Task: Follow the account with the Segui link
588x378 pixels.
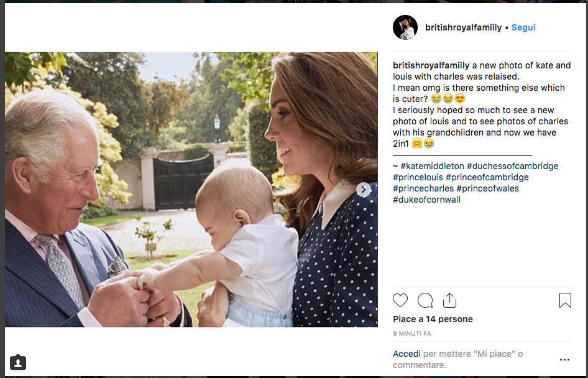Action: click(x=523, y=27)
